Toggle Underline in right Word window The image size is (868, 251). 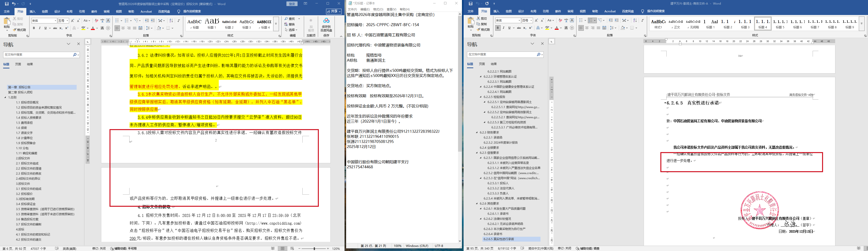tap(510, 28)
